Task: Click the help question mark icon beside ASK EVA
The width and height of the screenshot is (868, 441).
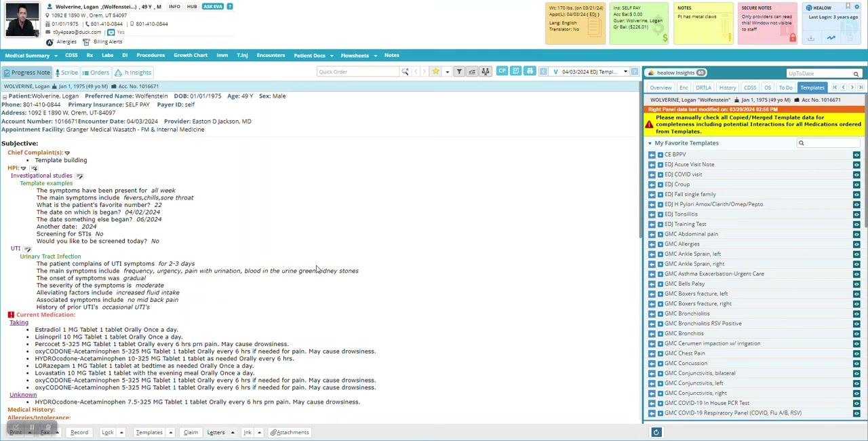Action: pos(230,7)
